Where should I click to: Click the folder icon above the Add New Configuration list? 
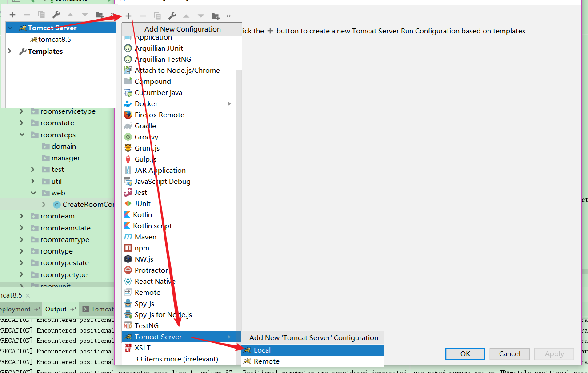point(216,16)
